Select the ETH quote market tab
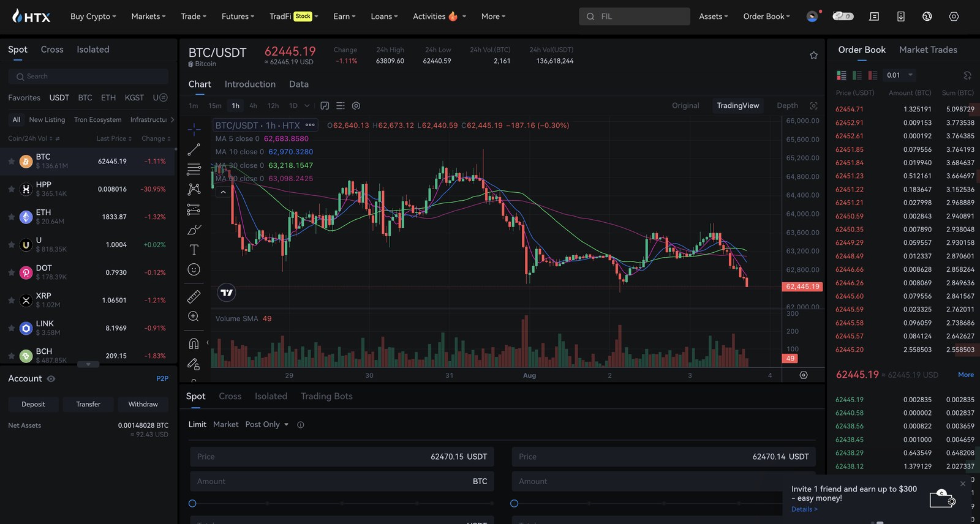 pos(108,98)
